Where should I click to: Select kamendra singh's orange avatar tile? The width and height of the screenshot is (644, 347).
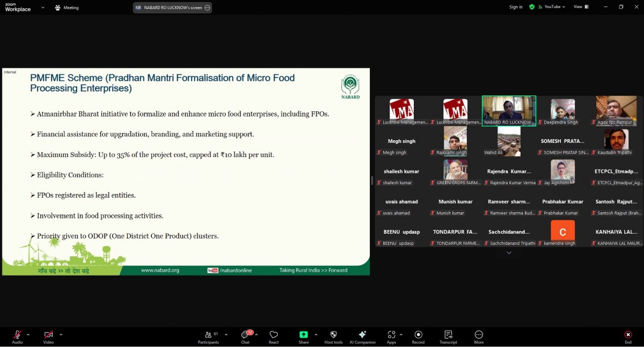pyautogui.click(x=562, y=232)
